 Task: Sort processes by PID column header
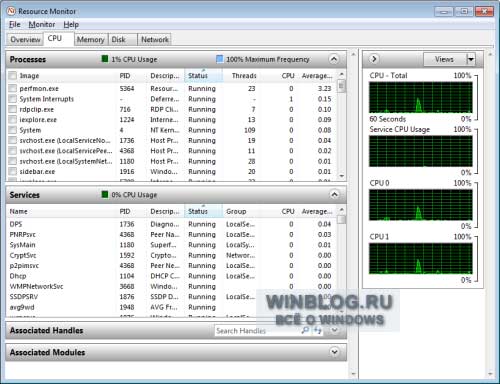tap(125, 76)
